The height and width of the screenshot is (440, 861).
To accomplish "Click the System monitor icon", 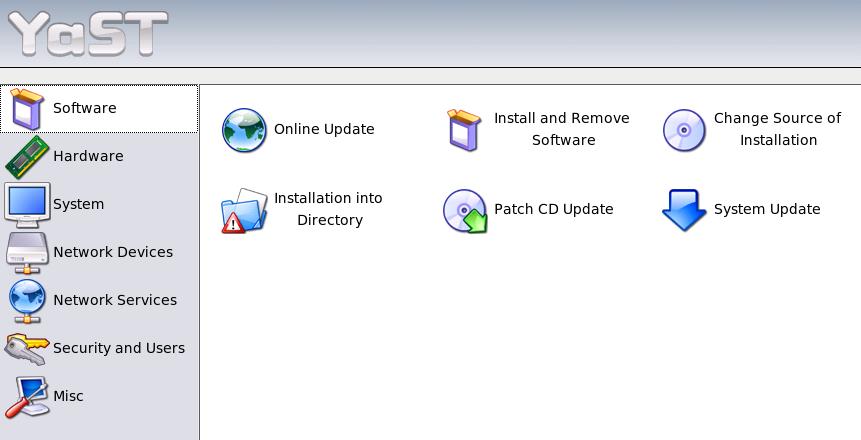I will click(27, 205).
